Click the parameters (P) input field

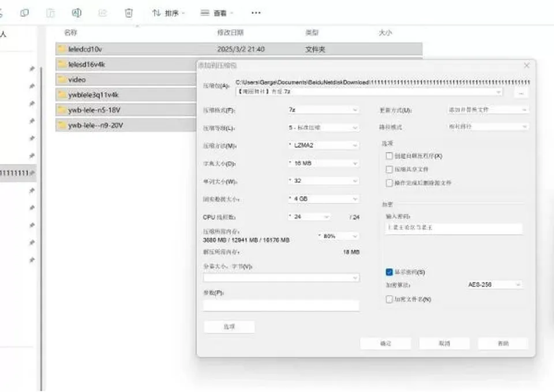[x=281, y=306]
